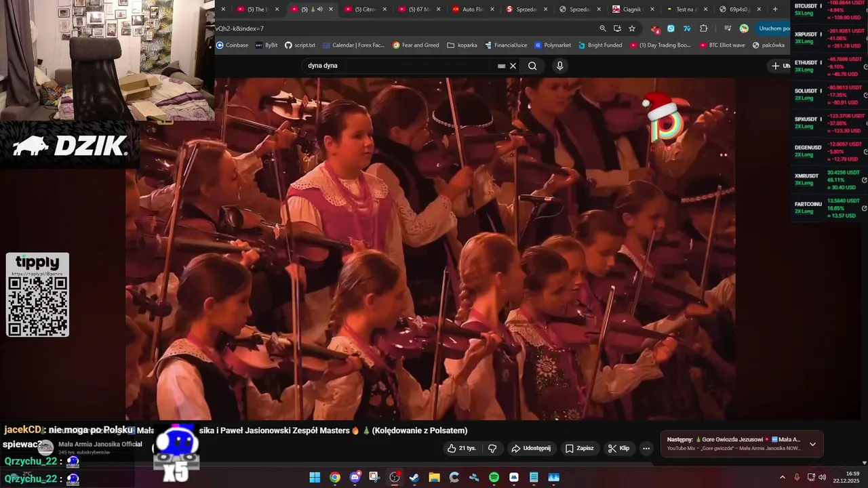
Task: Open Mała Armia Janosika Official channel name
Action: [x=100, y=444]
